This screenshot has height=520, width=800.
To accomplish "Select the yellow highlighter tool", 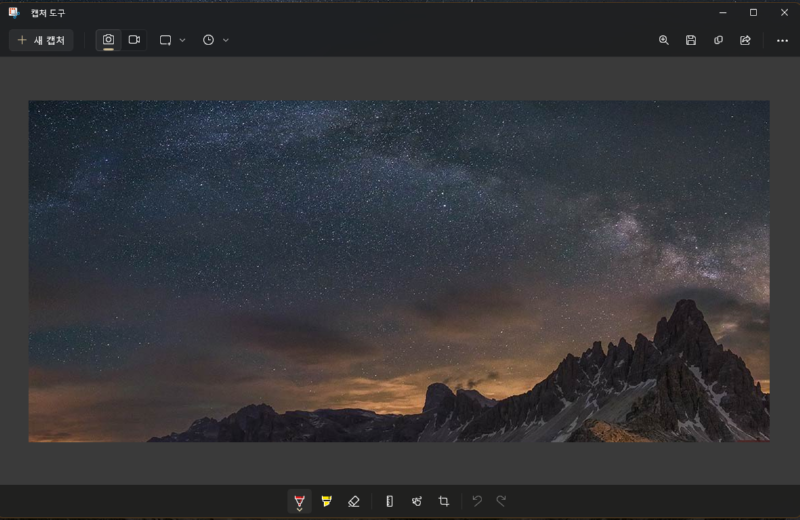I will [326, 501].
